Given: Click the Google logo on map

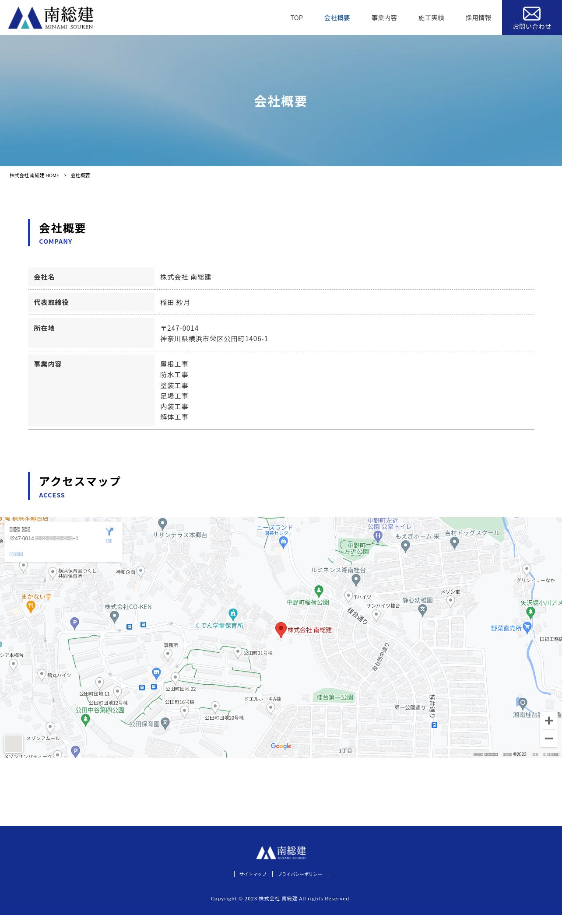Looking at the screenshot, I should [x=281, y=746].
